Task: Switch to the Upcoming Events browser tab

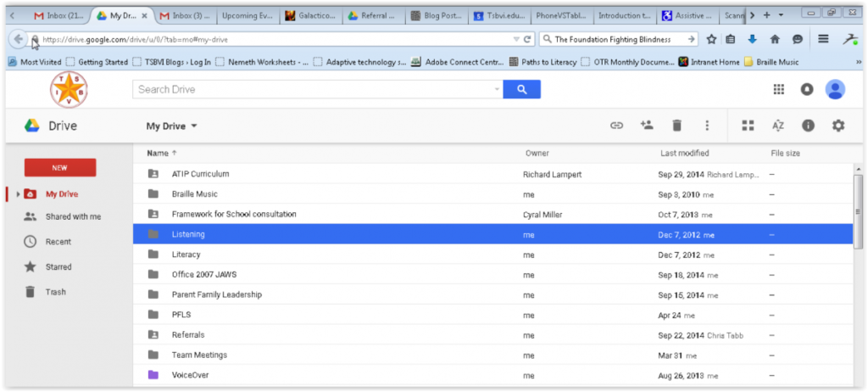Action: 248,15
